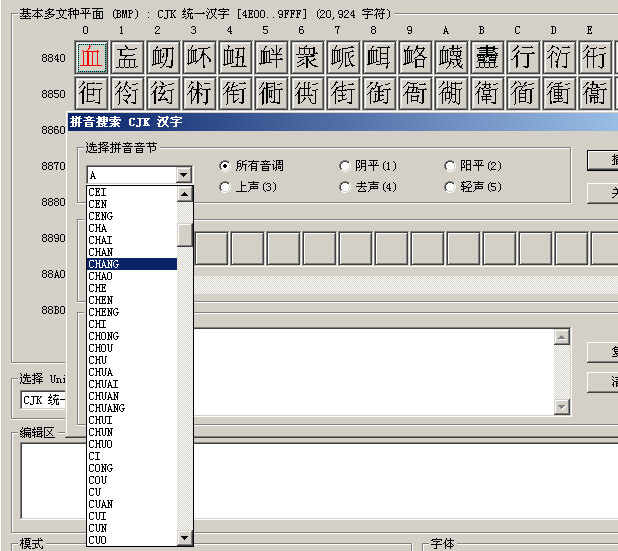Select the character 行 in row 8840

[x=522, y=57]
